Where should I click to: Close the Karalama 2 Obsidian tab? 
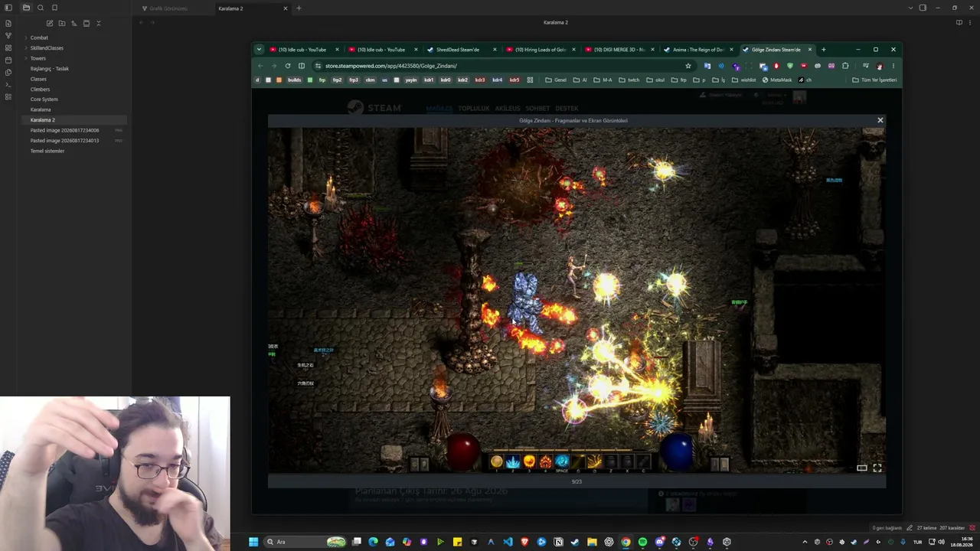coord(286,8)
